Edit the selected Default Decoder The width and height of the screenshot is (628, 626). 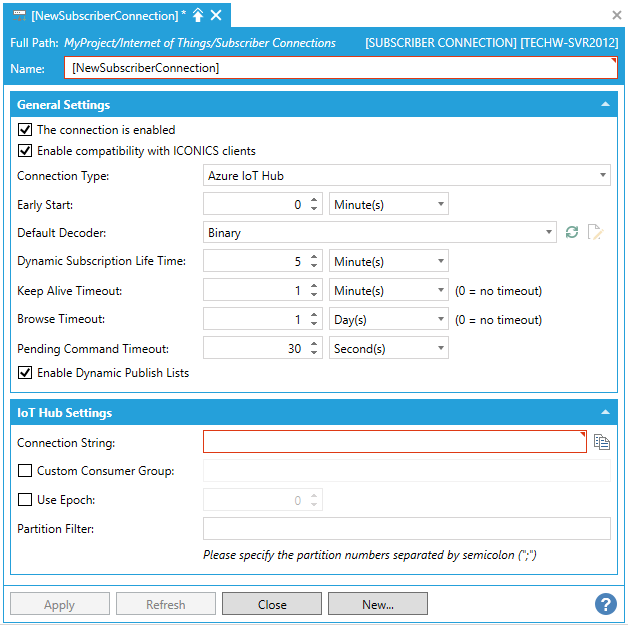point(596,232)
